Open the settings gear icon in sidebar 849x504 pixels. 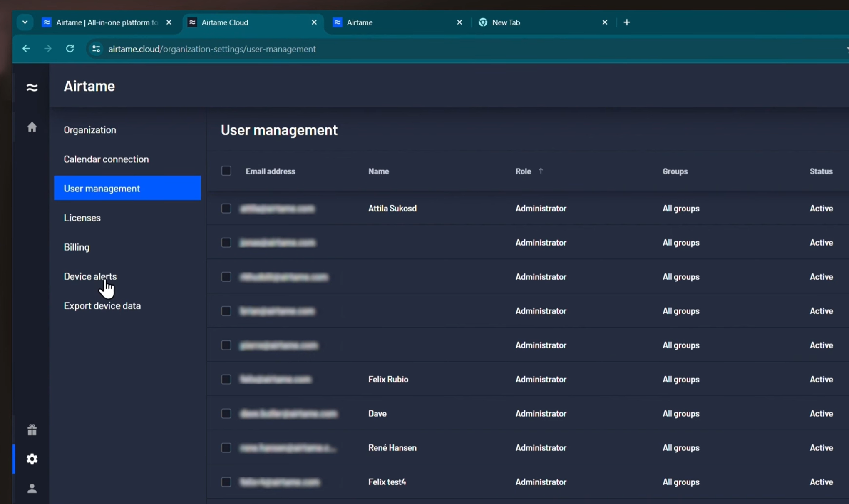(32, 459)
